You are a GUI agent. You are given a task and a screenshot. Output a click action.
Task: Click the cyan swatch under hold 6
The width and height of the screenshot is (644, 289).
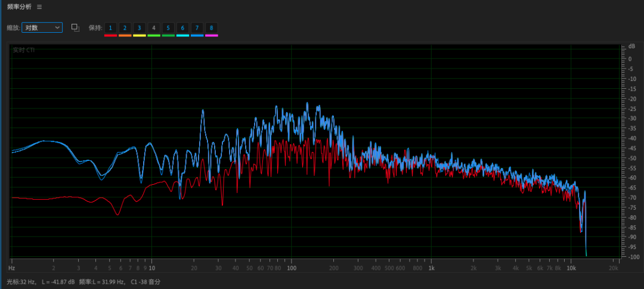click(x=183, y=36)
